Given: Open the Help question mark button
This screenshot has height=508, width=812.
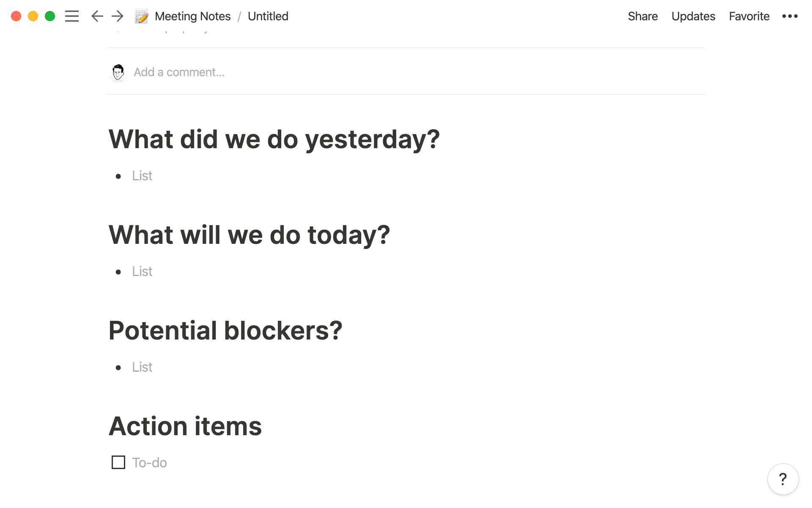Looking at the screenshot, I should pos(783,479).
